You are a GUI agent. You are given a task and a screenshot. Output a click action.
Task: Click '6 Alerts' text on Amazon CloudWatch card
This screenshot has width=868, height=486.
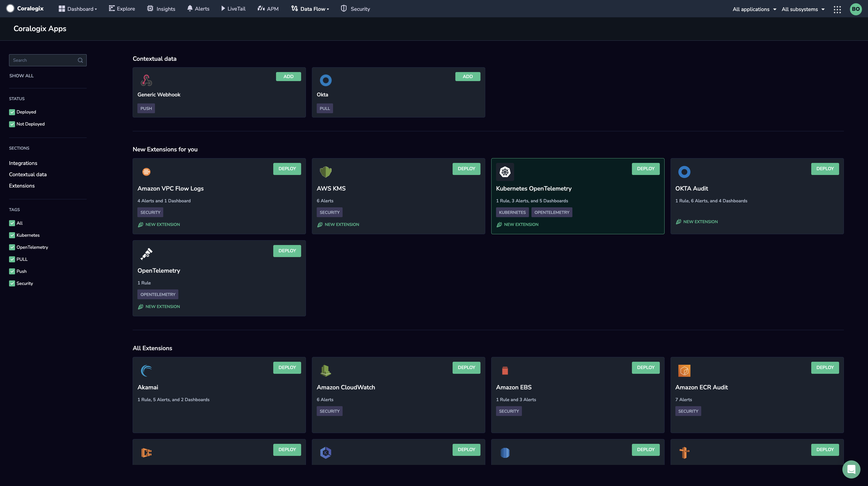tap(325, 400)
